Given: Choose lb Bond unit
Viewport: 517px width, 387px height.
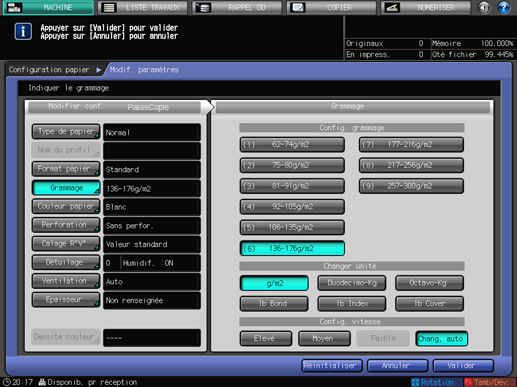Looking at the screenshot, I should click(x=274, y=304).
